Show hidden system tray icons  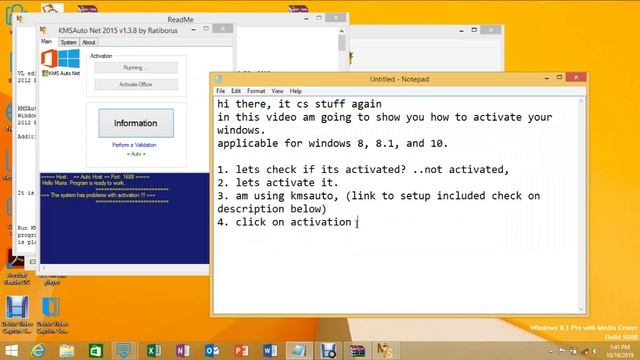[551, 351]
